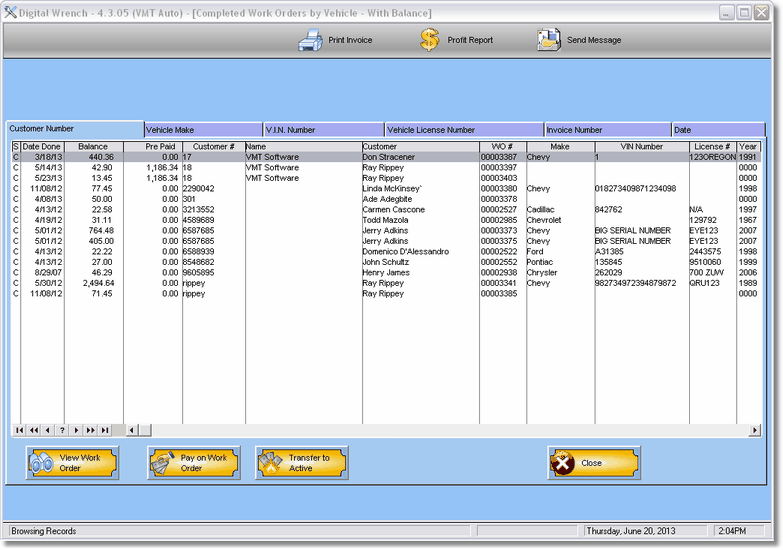
Task: Open the Invoice Number tab
Action: click(x=607, y=130)
